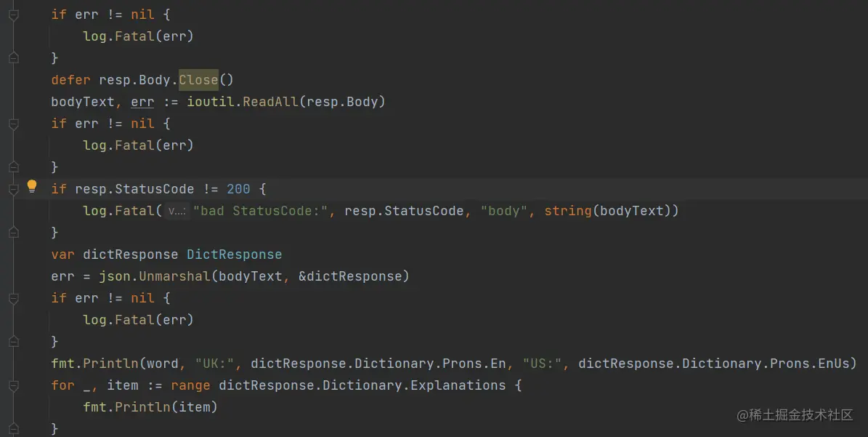Click 'word' argument in fmt.Println
The height and width of the screenshot is (437, 868).
pos(162,364)
